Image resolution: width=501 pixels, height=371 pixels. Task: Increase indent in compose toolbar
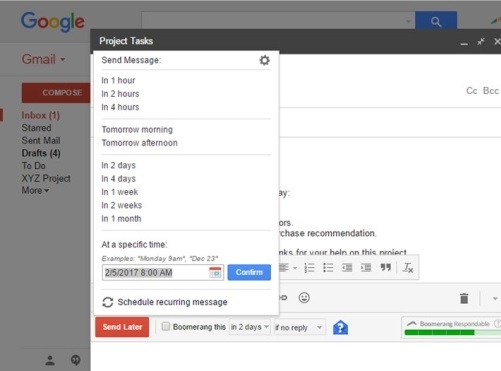pyautogui.click(x=366, y=268)
